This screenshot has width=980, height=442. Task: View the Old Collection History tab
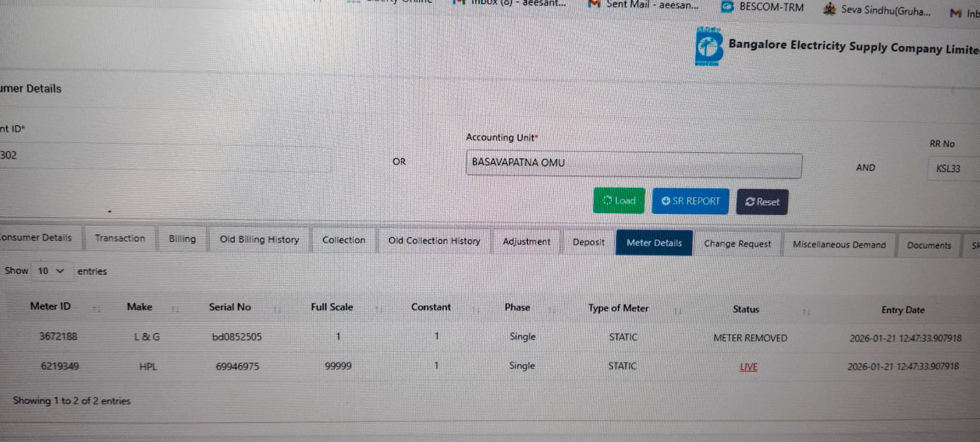click(434, 240)
